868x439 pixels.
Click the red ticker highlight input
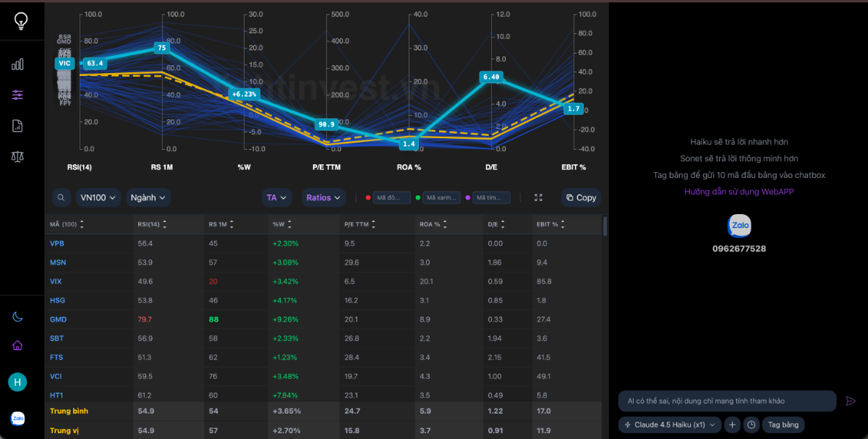coord(393,197)
